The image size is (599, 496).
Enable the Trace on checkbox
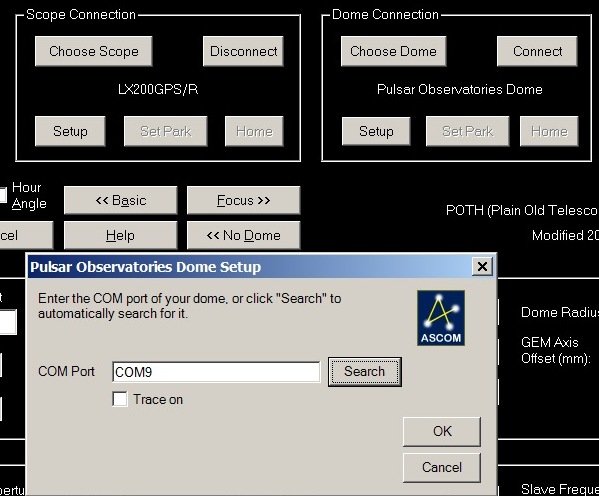(x=120, y=399)
